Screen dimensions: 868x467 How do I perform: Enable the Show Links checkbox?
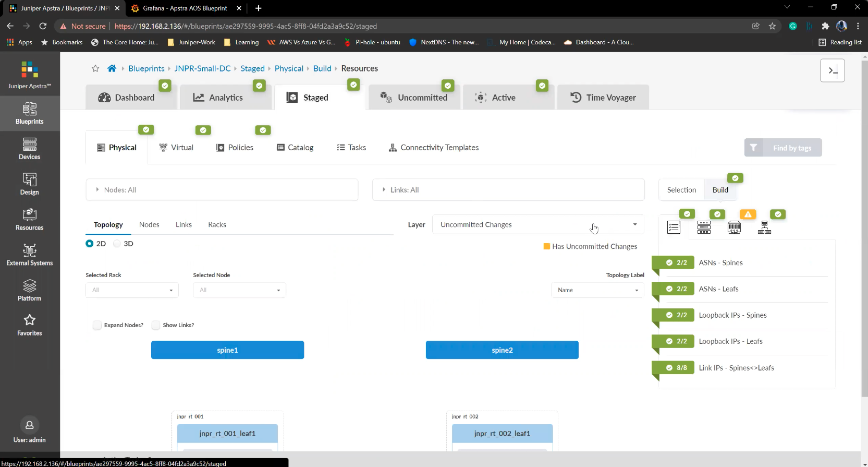pos(156,325)
